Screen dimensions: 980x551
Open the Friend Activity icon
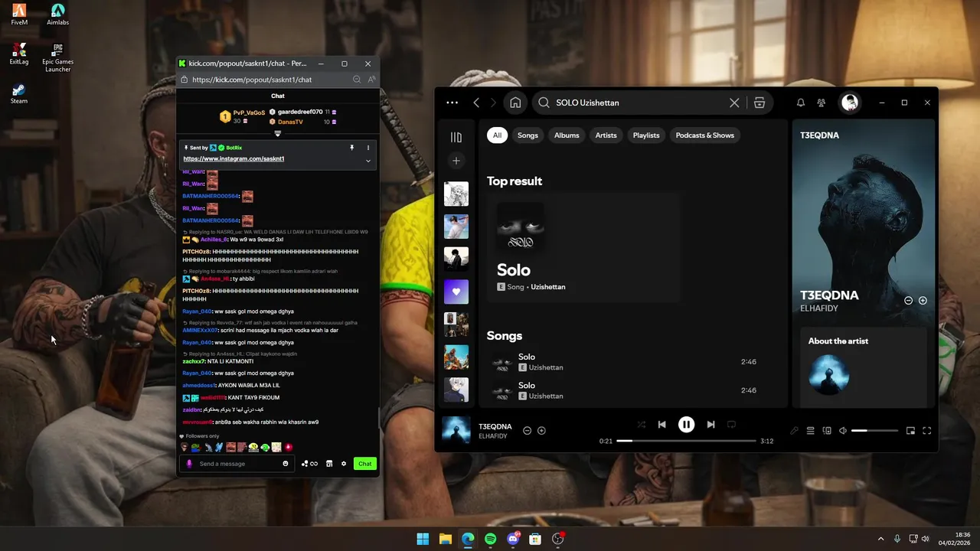pos(822,103)
